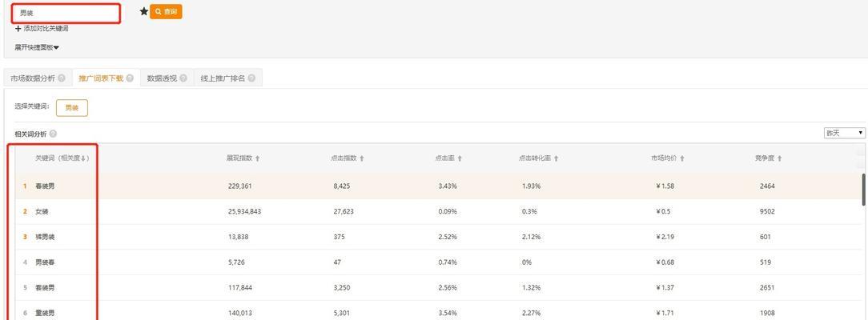
Task: Click the keyword in row 3
Action: pos(45,237)
